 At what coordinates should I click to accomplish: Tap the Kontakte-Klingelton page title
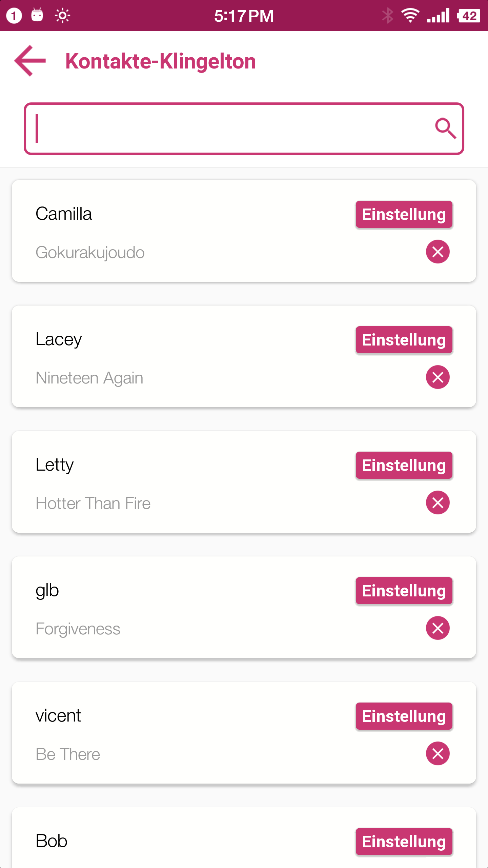tap(161, 61)
